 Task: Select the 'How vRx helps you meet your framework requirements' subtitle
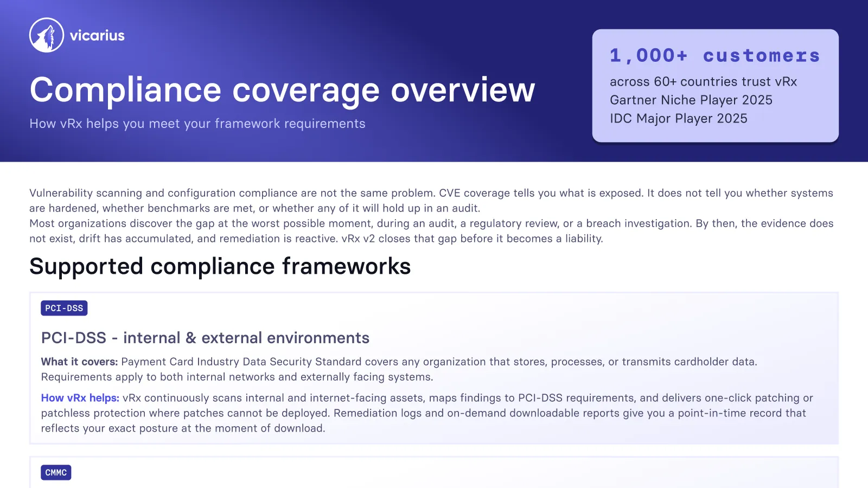[x=197, y=124]
